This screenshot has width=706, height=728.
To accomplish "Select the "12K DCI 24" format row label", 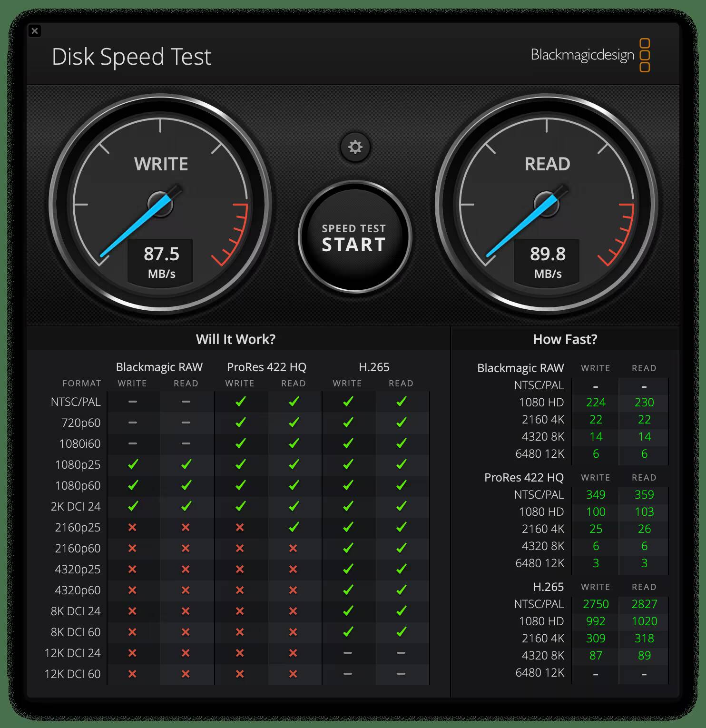I will [72, 653].
